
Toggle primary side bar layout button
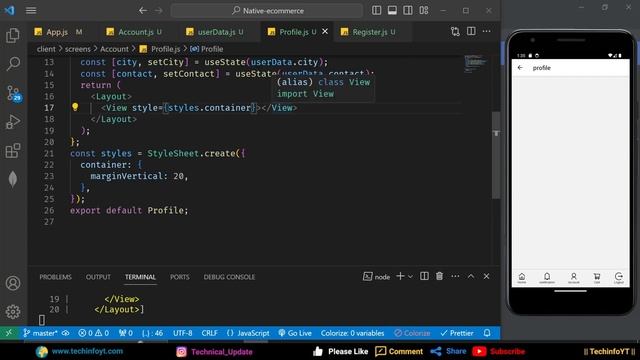pos(376,11)
